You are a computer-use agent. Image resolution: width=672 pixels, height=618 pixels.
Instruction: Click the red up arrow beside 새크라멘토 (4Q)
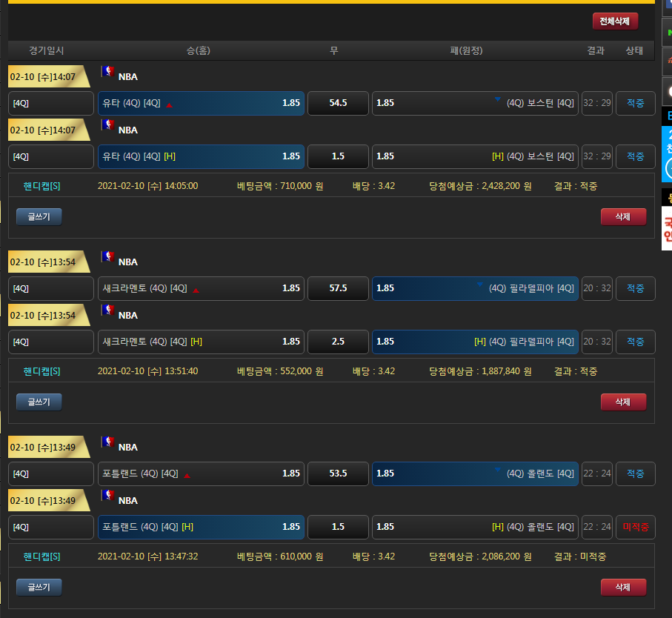pyautogui.click(x=196, y=290)
